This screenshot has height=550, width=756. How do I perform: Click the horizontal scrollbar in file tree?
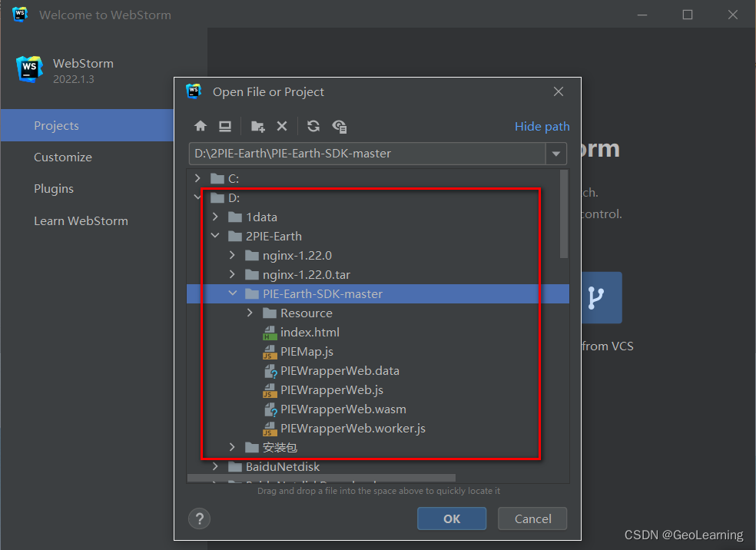[321, 478]
